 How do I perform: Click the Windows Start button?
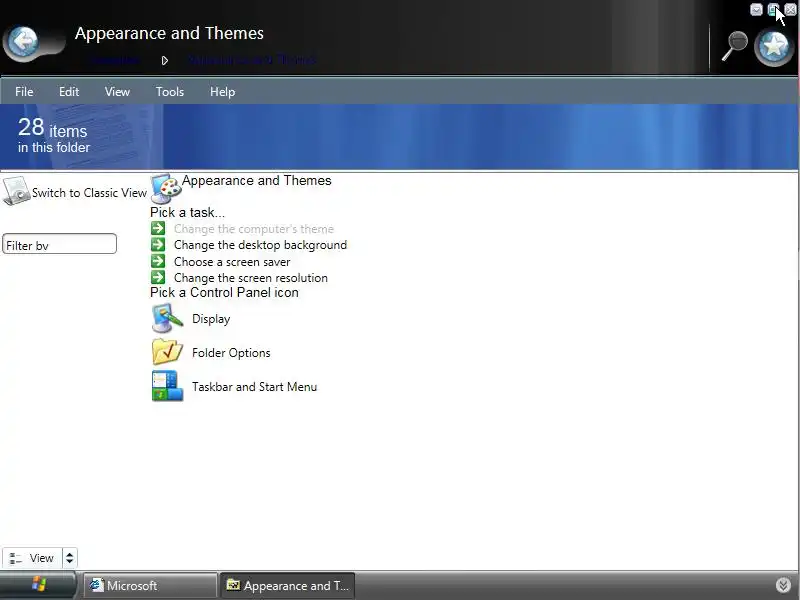point(38,585)
